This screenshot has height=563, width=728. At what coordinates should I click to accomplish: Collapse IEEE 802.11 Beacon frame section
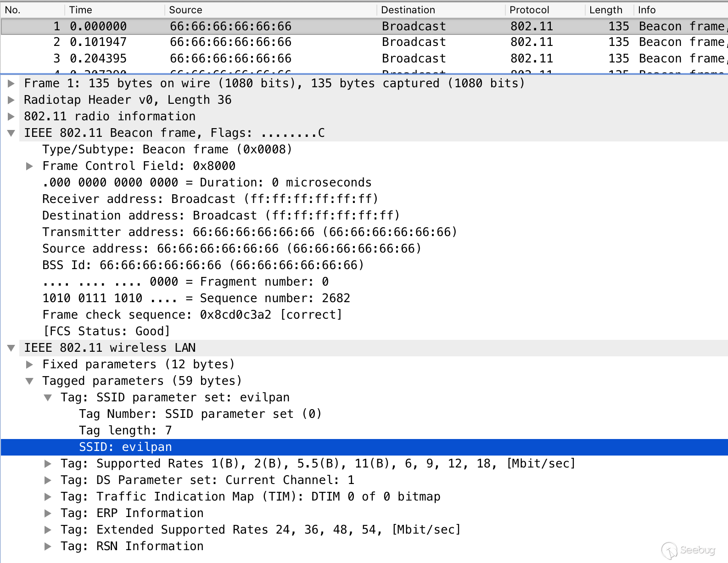pyautogui.click(x=11, y=133)
